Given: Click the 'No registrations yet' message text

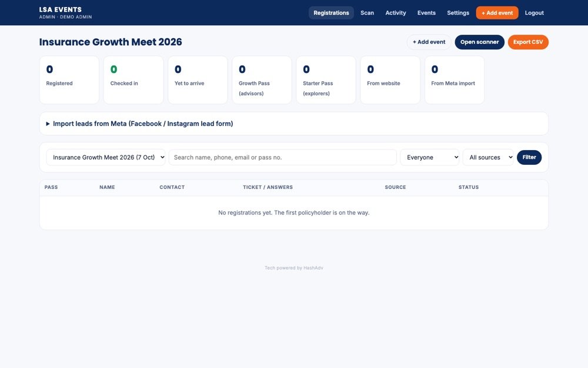Looking at the screenshot, I should pyautogui.click(x=293, y=213).
